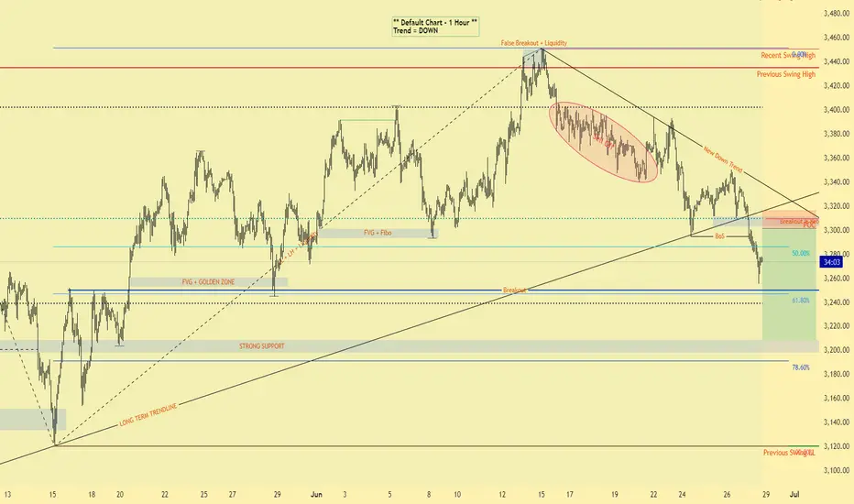
Task: Select the 3,400.00 price axis label
Action: click(x=837, y=110)
